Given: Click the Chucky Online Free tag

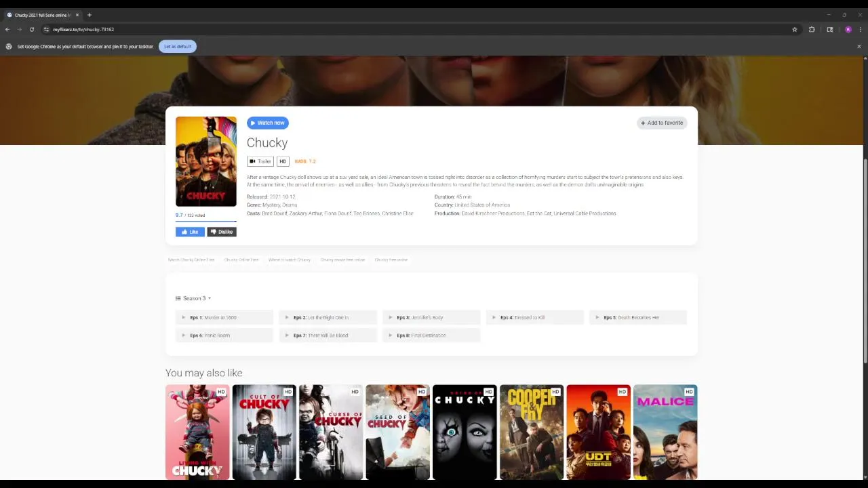Looking at the screenshot, I should click(x=241, y=260).
